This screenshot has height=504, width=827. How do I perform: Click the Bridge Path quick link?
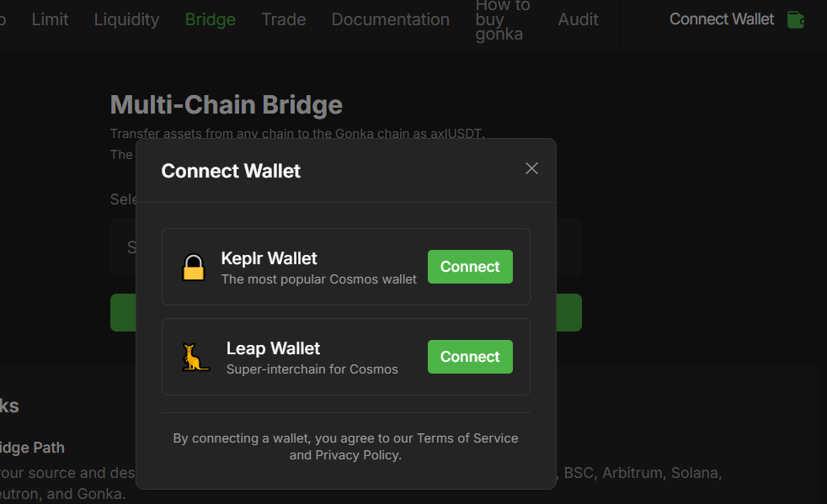[33, 447]
